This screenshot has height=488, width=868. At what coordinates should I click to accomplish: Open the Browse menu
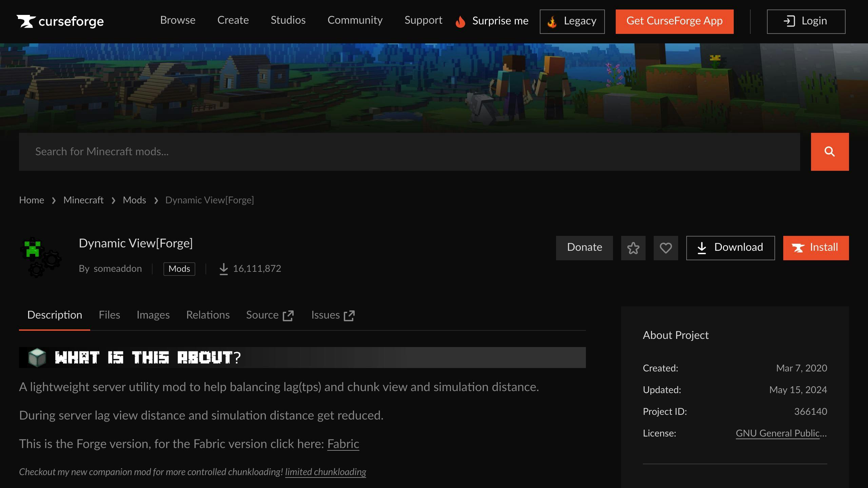click(178, 20)
